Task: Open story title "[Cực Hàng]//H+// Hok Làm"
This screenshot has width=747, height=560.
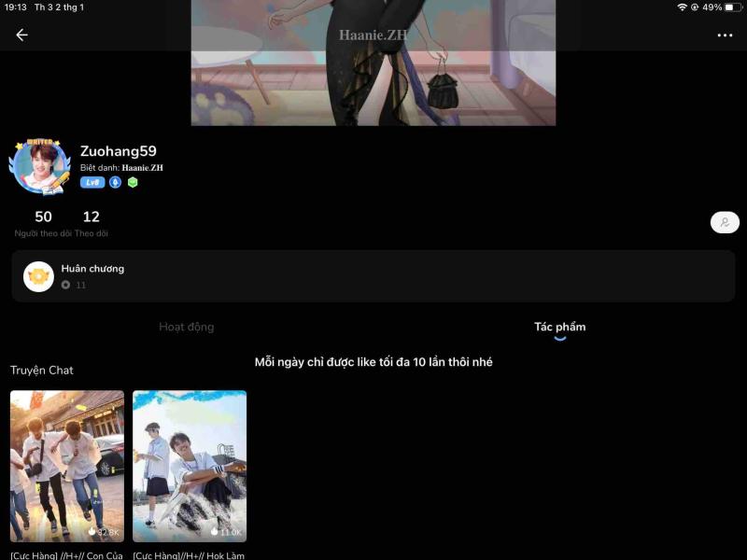Action: click(190, 555)
